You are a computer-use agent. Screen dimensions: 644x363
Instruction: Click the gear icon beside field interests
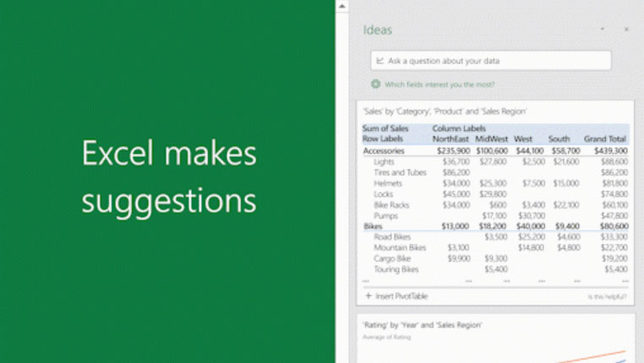(375, 85)
